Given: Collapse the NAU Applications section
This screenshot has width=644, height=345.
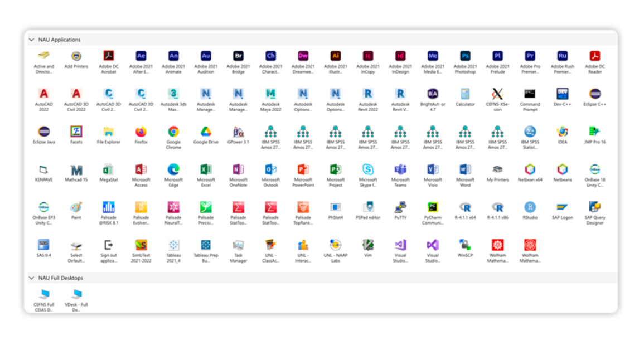Looking at the screenshot, I should click(x=32, y=40).
